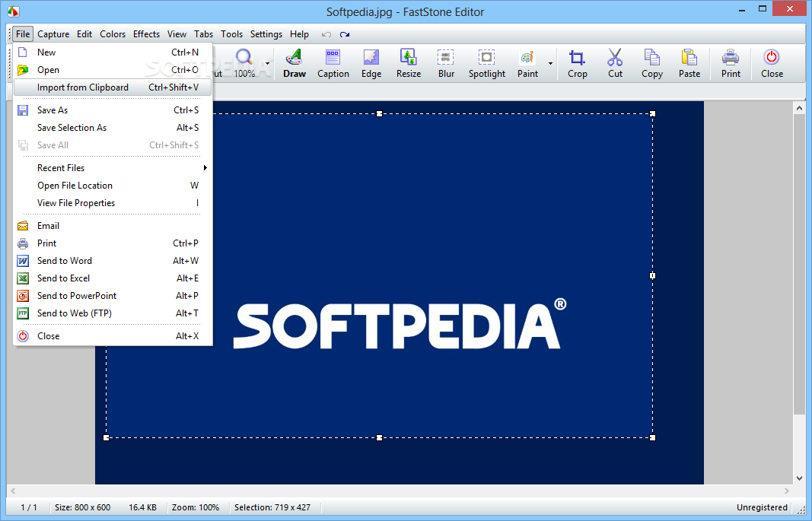Select the Blur tool
This screenshot has height=521, width=812.
coord(446,64)
